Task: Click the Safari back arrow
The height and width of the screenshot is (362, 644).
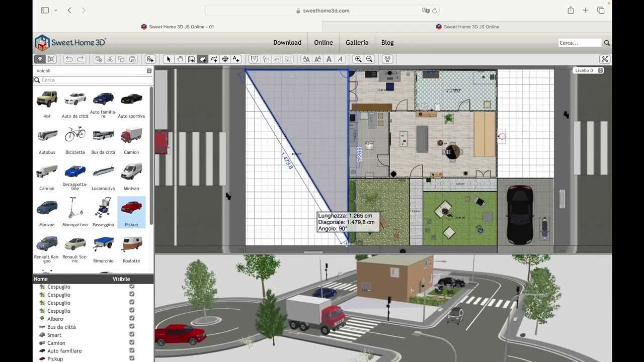Action: [x=69, y=10]
